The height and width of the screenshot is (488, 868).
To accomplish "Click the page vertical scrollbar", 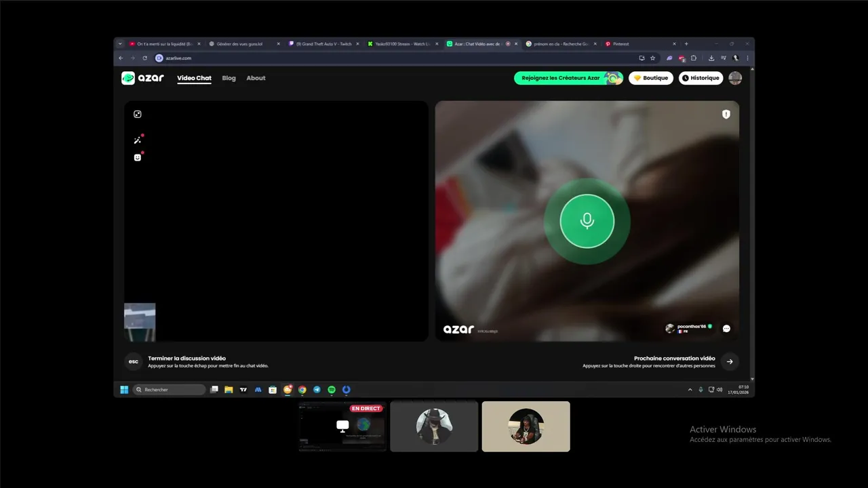I will coord(751,224).
